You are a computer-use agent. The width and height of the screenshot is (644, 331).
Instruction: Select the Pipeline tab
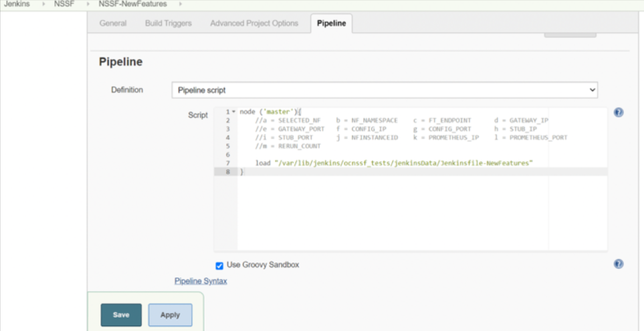point(331,23)
